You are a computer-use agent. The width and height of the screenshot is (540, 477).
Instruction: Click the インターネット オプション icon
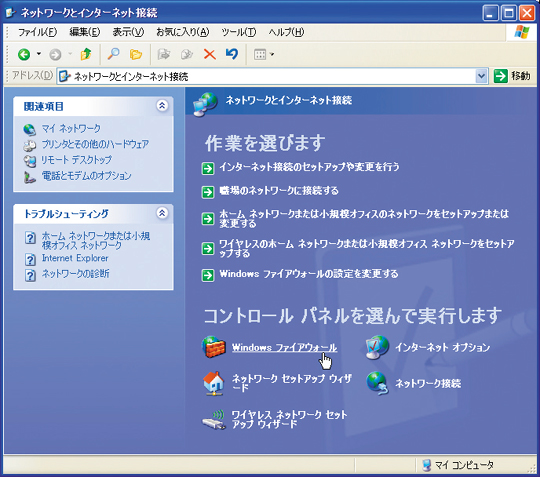tap(377, 347)
